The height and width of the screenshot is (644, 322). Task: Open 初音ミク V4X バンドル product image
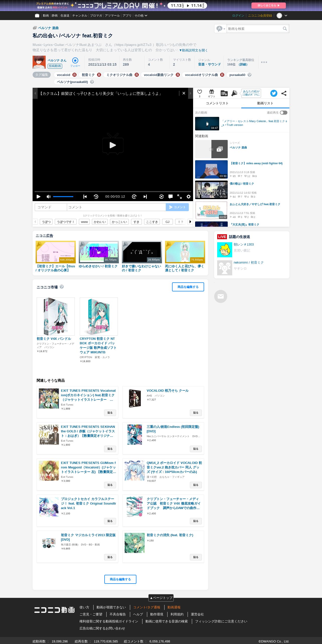(56, 316)
